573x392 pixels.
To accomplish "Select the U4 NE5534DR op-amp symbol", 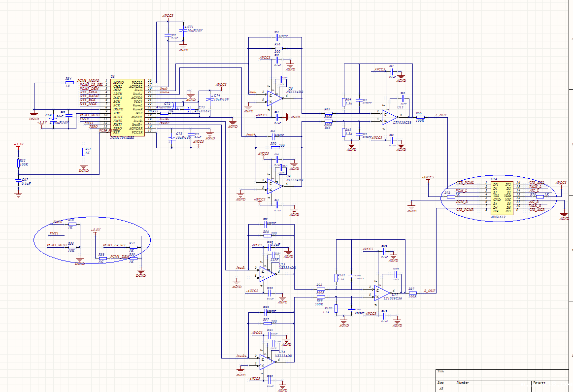I will [274, 185].
